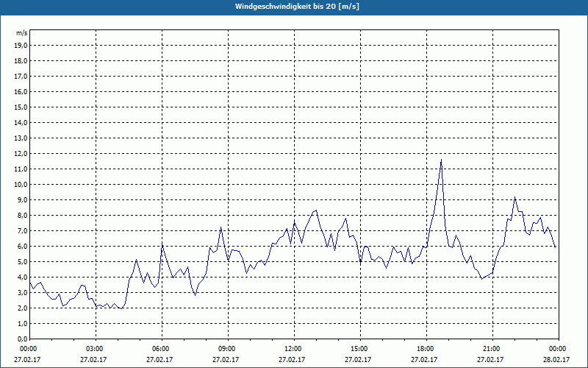Viewport: 588px width, 368px height.
Task: Pick the '15:00' time axis label
Action: (360, 349)
